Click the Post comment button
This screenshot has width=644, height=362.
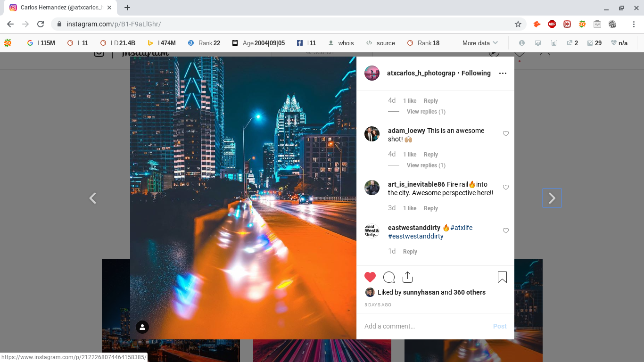point(500,326)
